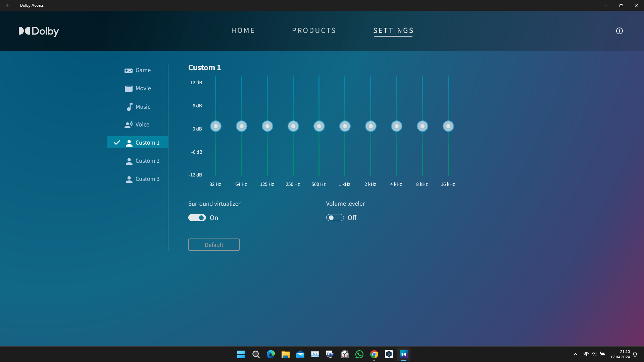644x362 pixels.
Task: Select the Movie profile clapperboard icon
Action: click(129, 89)
